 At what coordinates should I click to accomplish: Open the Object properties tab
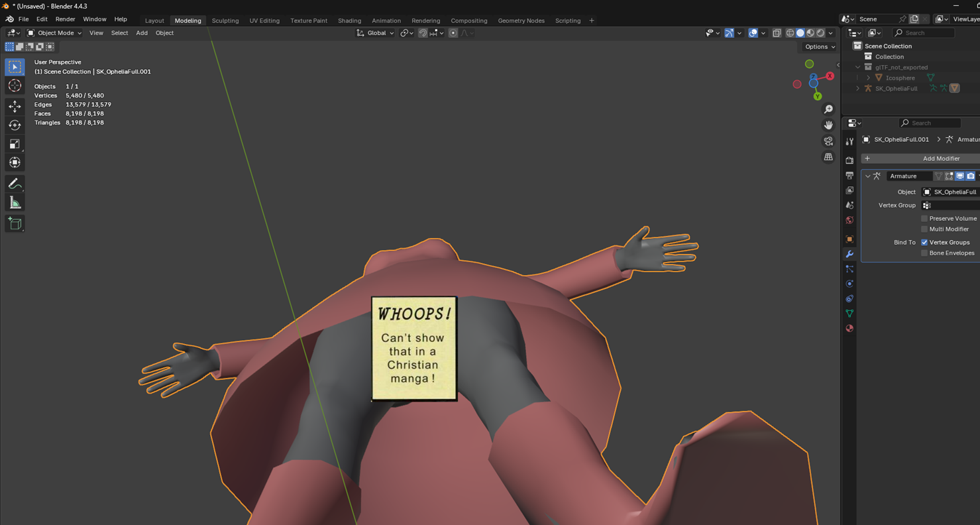(x=849, y=239)
